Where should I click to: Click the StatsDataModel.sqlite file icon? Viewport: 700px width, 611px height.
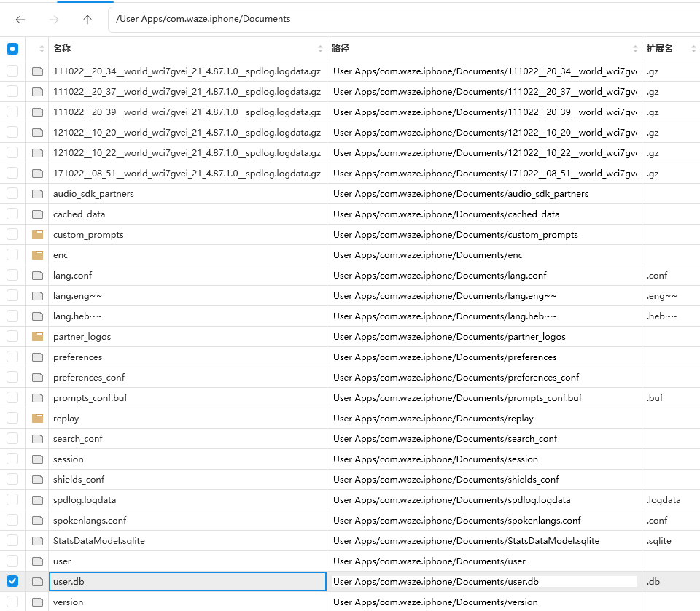click(x=37, y=541)
